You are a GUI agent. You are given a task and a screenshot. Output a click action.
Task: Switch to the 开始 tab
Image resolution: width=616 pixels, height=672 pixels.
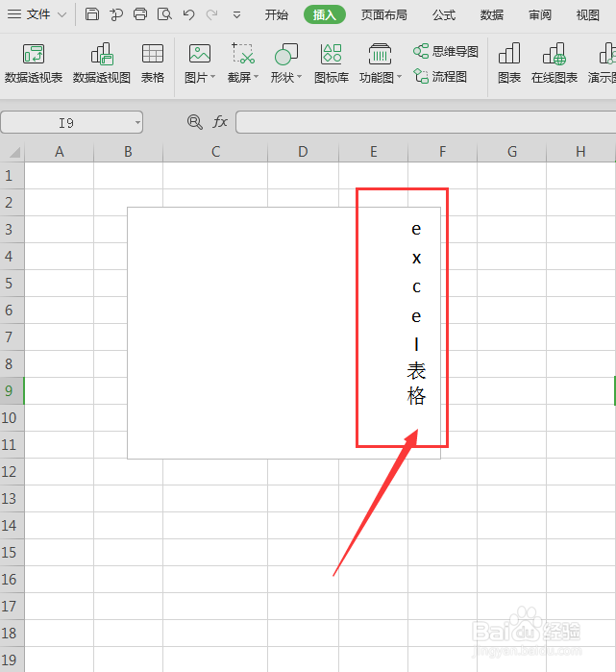click(x=277, y=15)
